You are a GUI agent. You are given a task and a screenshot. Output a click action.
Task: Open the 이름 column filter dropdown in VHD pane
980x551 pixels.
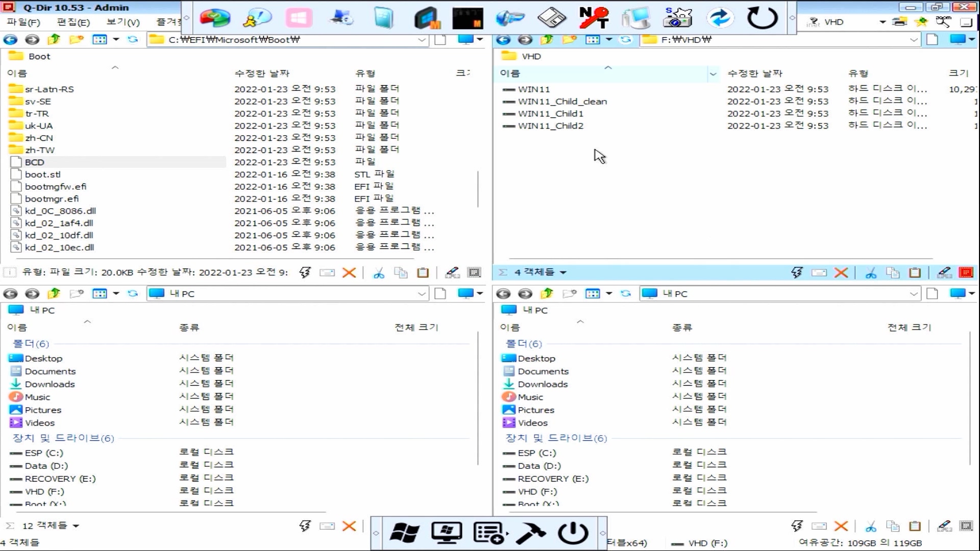713,74
